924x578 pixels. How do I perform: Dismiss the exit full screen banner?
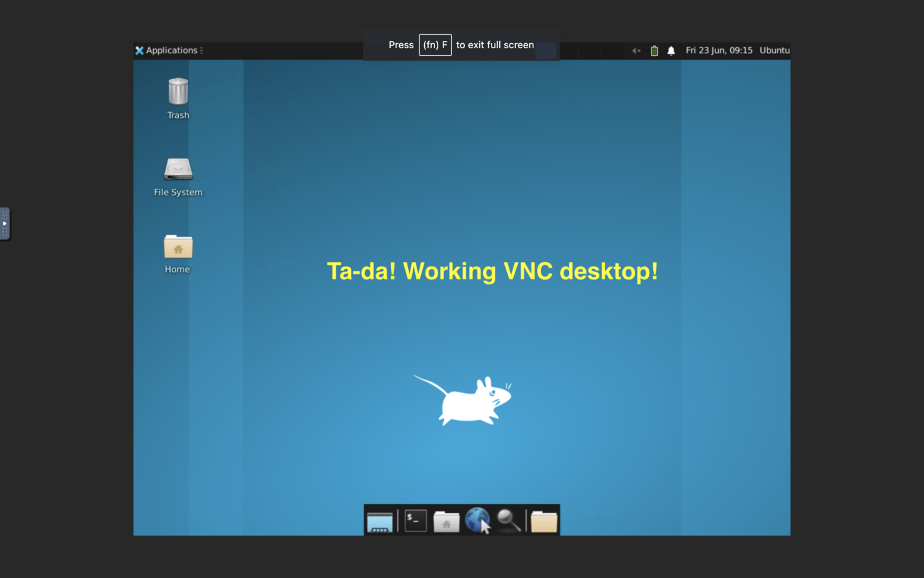461,45
